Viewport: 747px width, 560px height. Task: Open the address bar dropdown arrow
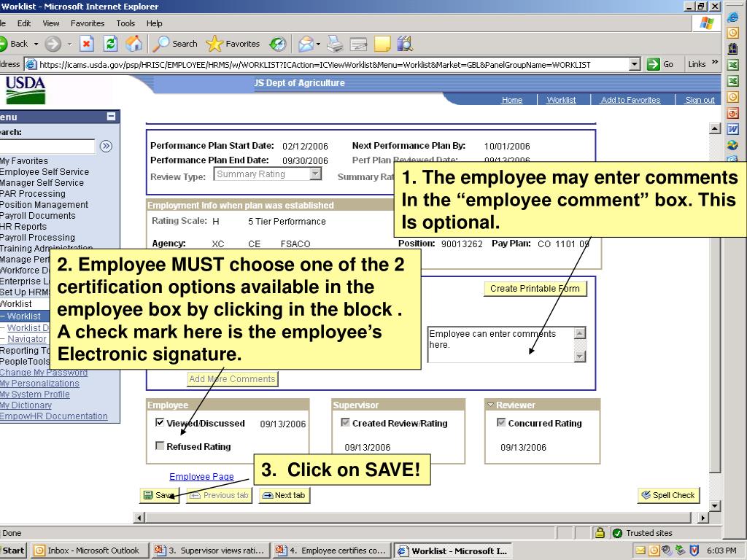pyautogui.click(x=634, y=64)
